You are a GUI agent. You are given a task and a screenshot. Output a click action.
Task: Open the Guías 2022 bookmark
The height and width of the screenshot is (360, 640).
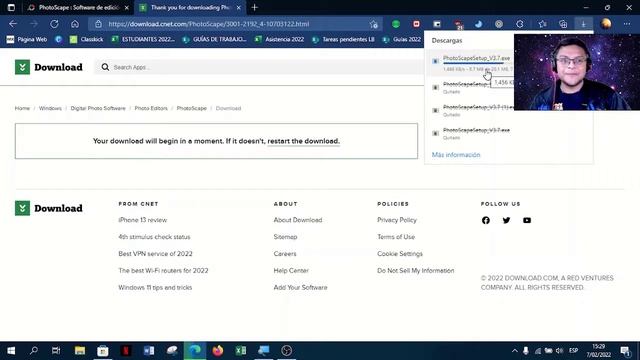coord(402,39)
